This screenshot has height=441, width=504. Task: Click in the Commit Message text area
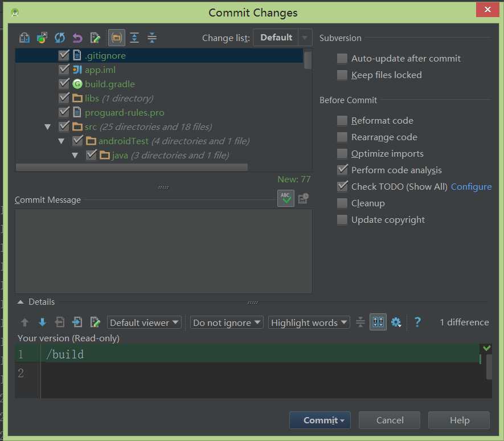tap(163, 251)
